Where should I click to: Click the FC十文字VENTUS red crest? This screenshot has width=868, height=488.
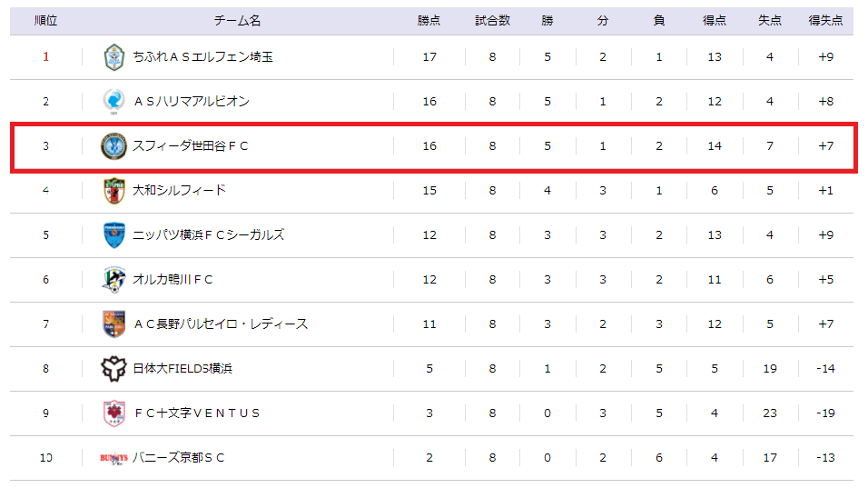coord(114,413)
